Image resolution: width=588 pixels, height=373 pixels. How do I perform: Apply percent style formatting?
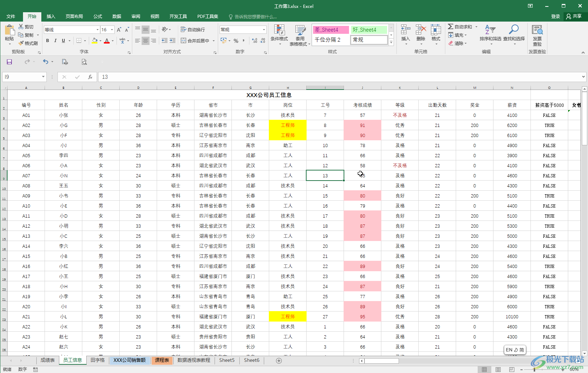click(236, 41)
